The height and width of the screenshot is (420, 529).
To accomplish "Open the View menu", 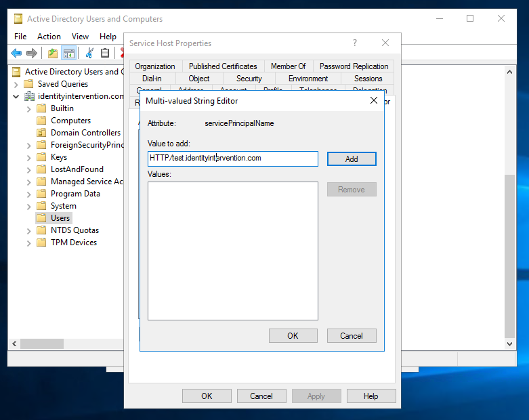I will click(80, 37).
